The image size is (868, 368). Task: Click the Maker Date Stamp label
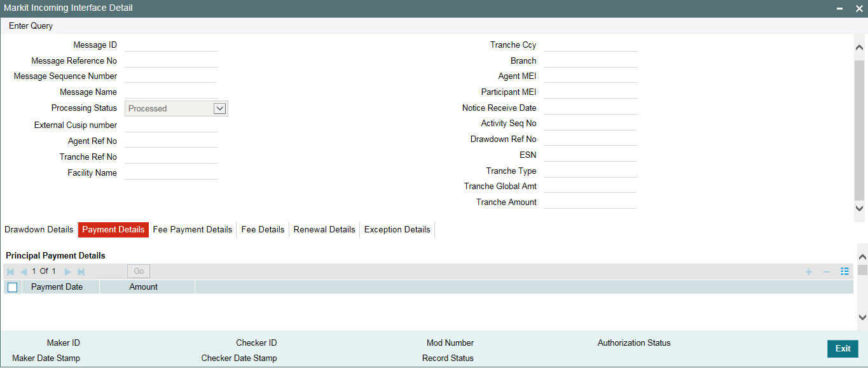tap(46, 358)
